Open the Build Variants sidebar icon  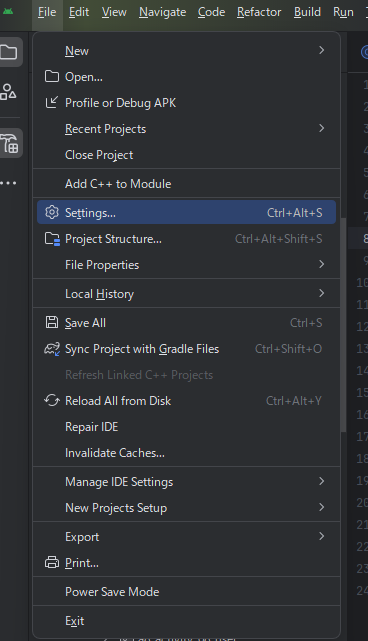coord(9,143)
